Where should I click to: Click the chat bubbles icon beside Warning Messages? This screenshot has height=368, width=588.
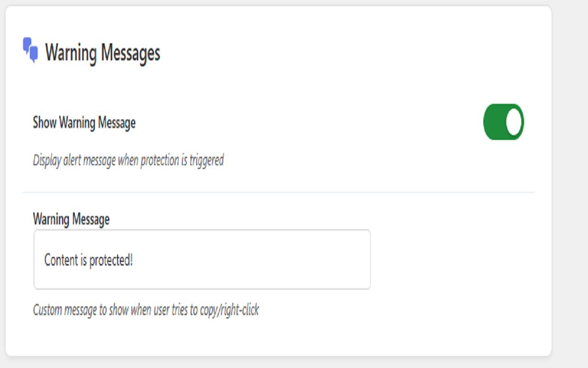coord(30,50)
